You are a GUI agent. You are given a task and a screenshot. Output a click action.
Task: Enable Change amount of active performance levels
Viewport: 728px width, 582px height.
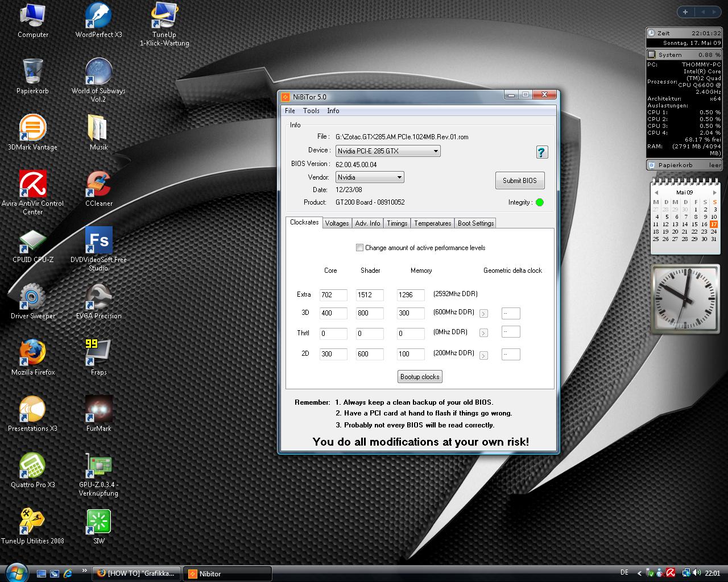(359, 248)
